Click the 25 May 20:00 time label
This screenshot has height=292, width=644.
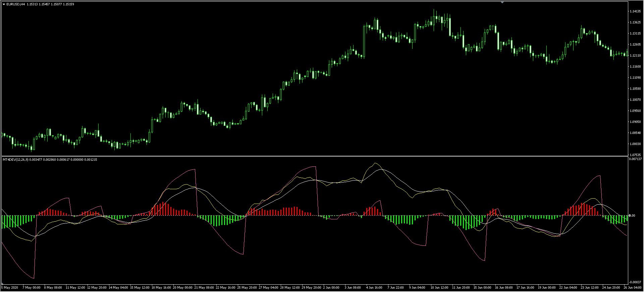coord(247,288)
